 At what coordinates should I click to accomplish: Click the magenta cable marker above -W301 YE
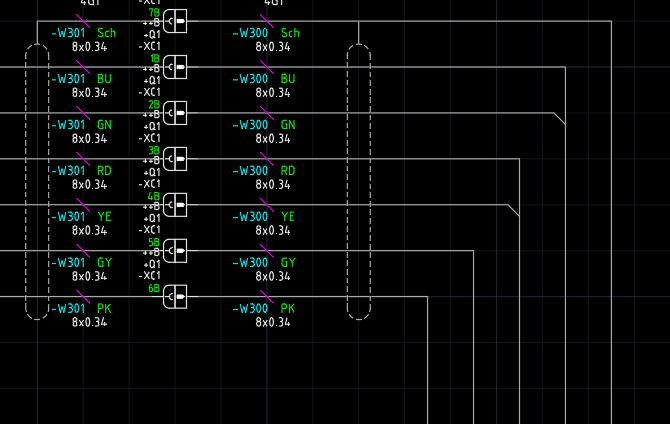pyautogui.click(x=83, y=205)
